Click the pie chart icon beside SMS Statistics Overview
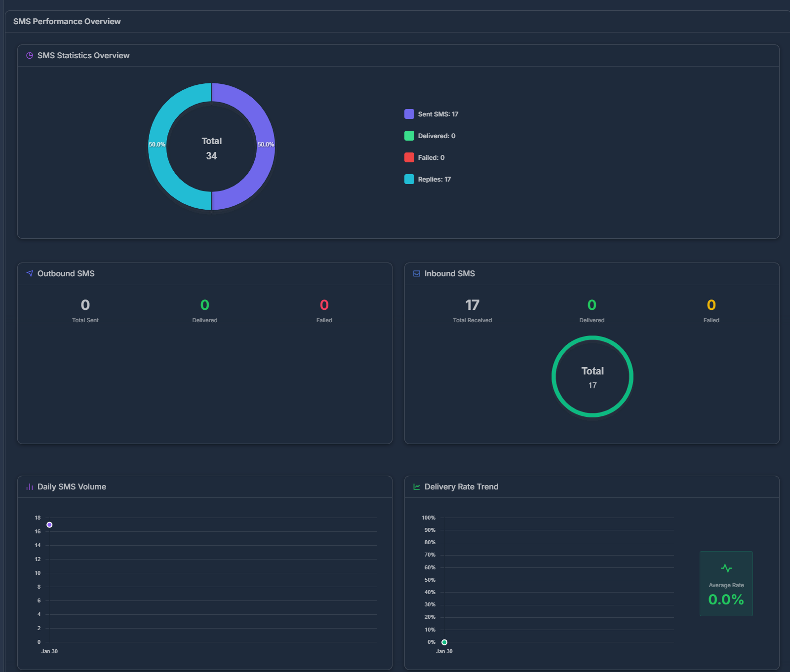The width and height of the screenshot is (790, 672). click(x=29, y=55)
